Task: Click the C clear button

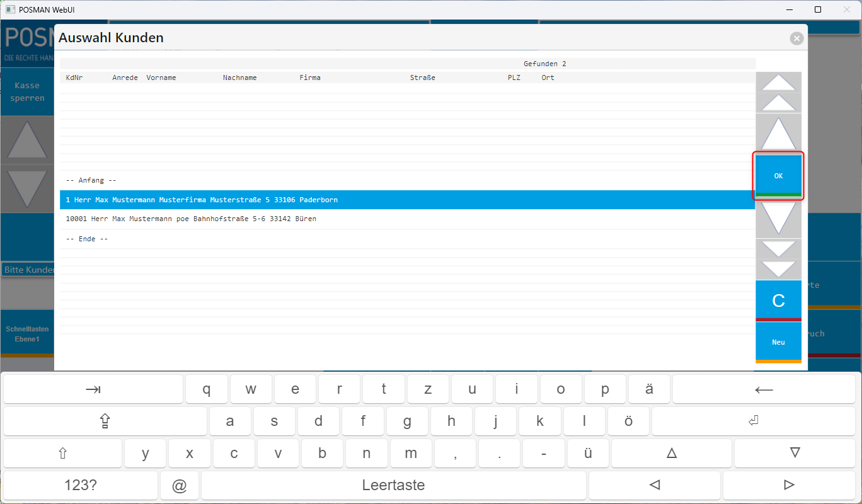Action: [778, 301]
